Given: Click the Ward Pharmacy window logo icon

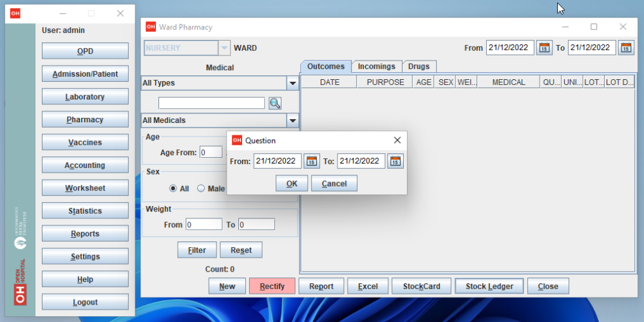Looking at the screenshot, I should coord(151,27).
